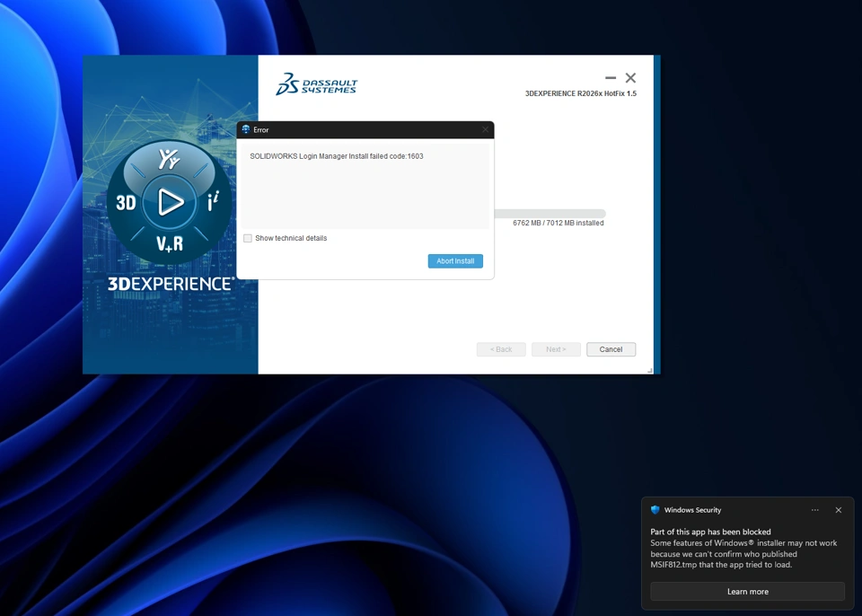Screen dimensions: 862x616
Task: Dismiss the Windows Security notification
Action: pyautogui.click(x=839, y=510)
